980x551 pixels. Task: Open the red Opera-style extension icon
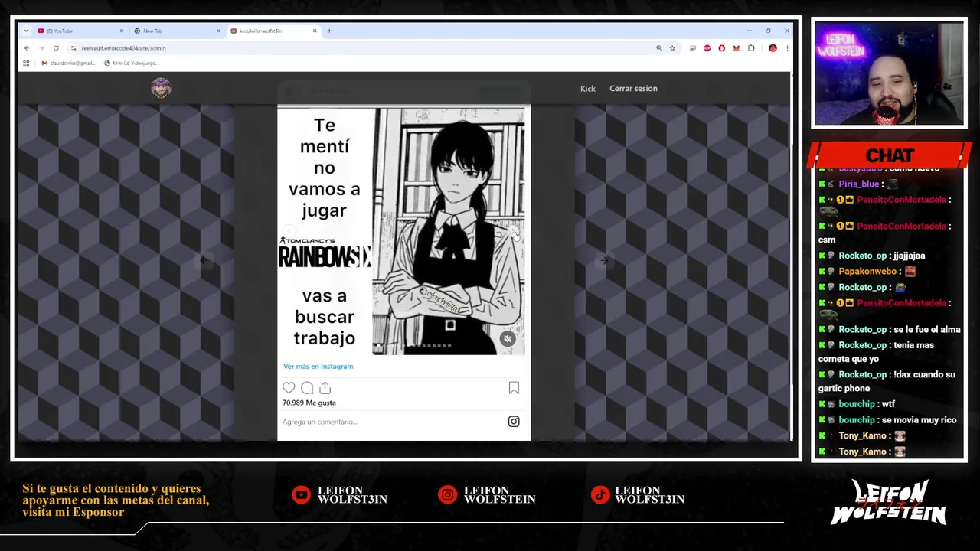point(721,48)
